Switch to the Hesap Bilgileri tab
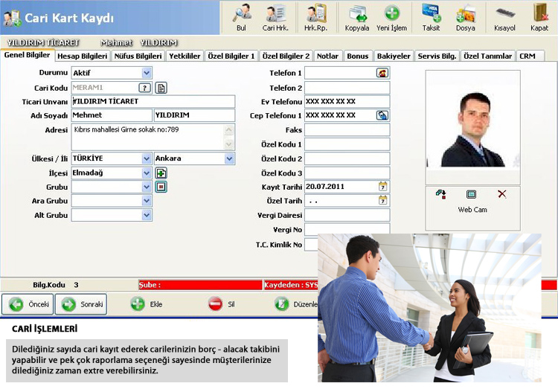This screenshot has width=558, height=392. [x=82, y=56]
